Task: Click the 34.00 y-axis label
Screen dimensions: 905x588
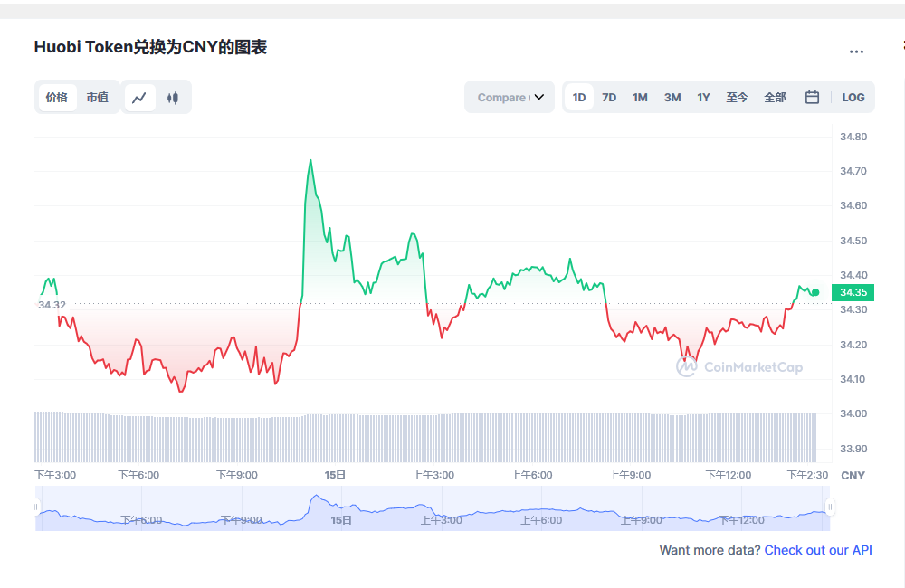Action: pos(853,413)
